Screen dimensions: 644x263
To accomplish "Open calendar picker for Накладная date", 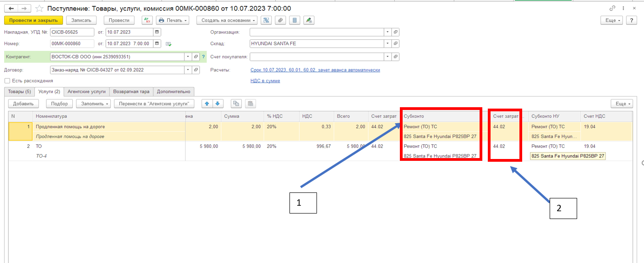I will 157,32.
